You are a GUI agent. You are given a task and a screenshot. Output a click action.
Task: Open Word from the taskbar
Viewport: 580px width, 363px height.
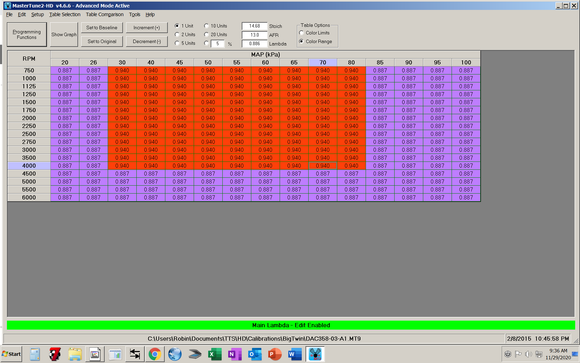[x=294, y=354]
